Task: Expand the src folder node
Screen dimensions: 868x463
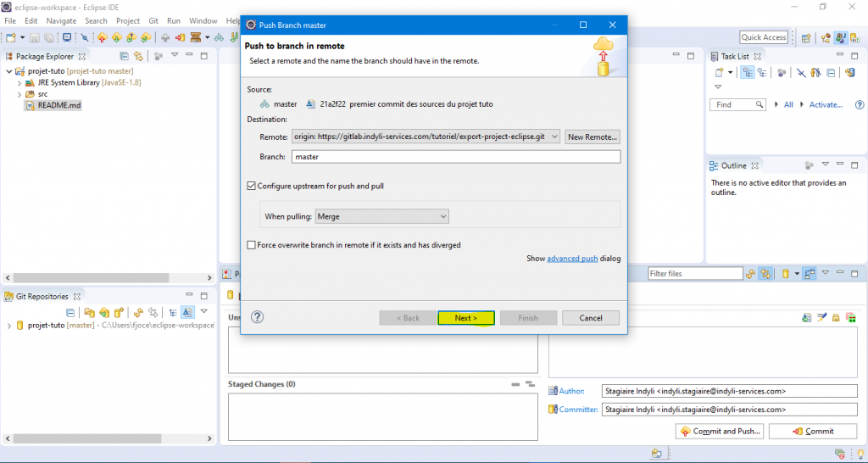Action: click(x=19, y=94)
